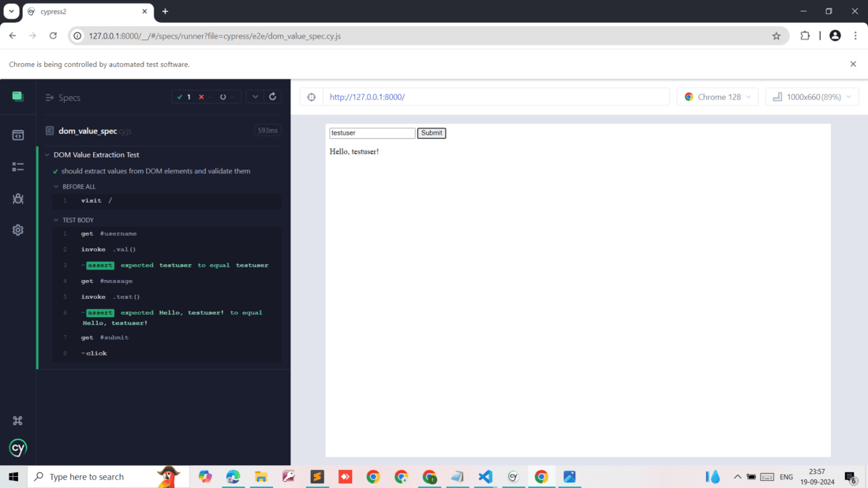Open the Chrome profile avatar
The width and height of the screenshot is (868, 488).
[835, 36]
